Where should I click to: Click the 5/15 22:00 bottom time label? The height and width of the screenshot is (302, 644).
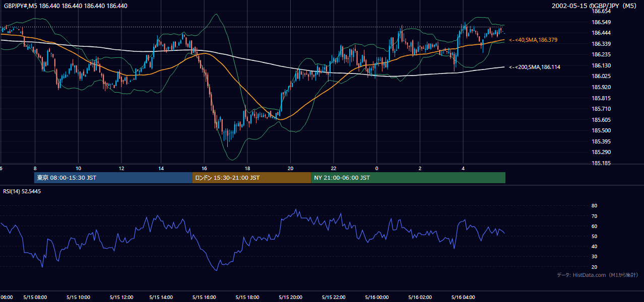(x=334, y=297)
